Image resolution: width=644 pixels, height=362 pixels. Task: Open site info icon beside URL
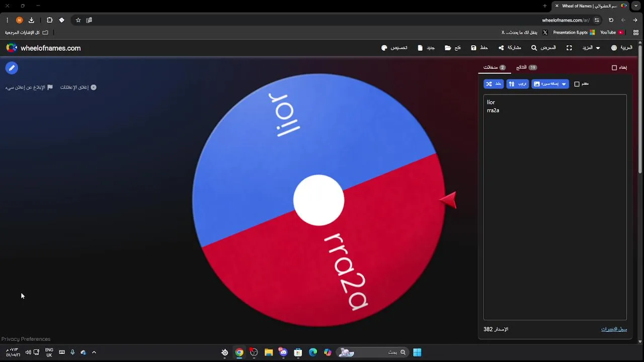(x=597, y=20)
